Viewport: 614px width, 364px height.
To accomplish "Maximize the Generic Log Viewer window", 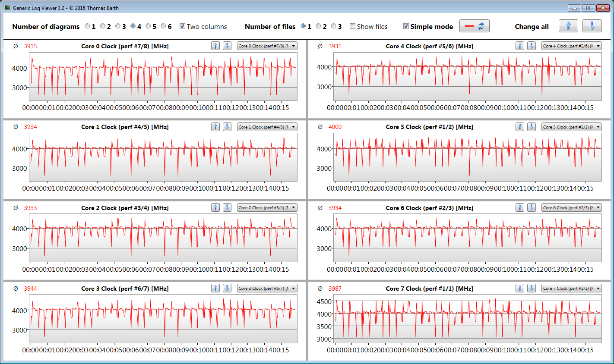I will coord(588,8).
